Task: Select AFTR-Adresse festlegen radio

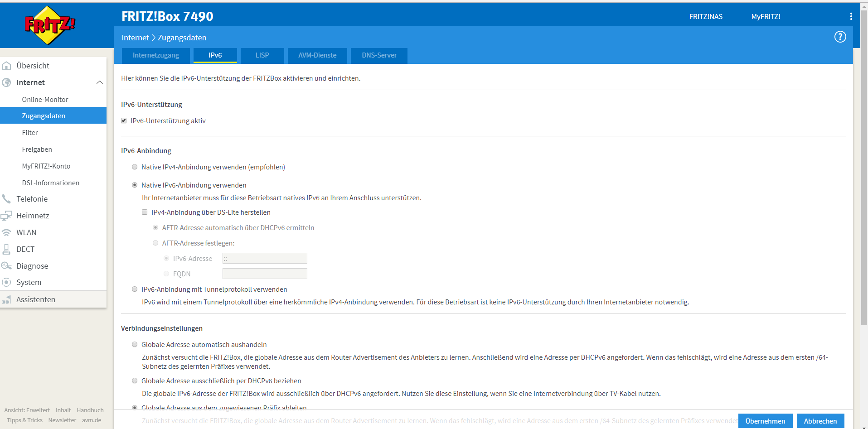Action: 155,243
